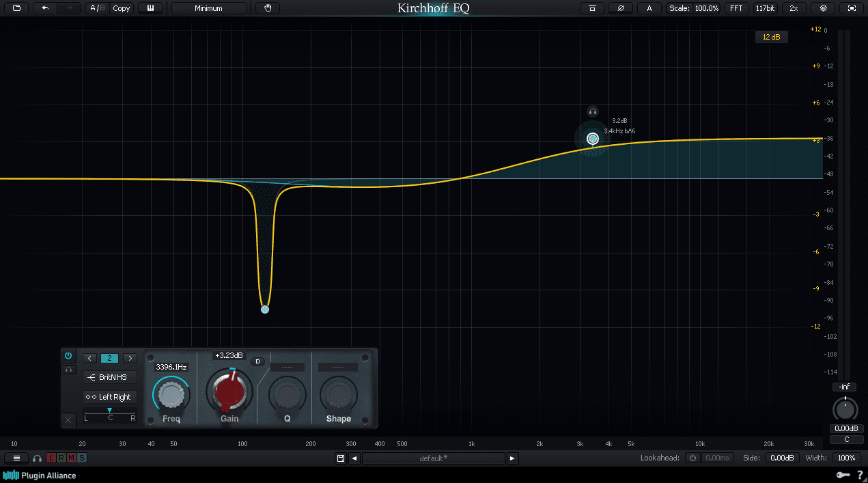868x483 pixels.
Task: Toggle the S side monitor button
Action: pyautogui.click(x=82, y=458)
